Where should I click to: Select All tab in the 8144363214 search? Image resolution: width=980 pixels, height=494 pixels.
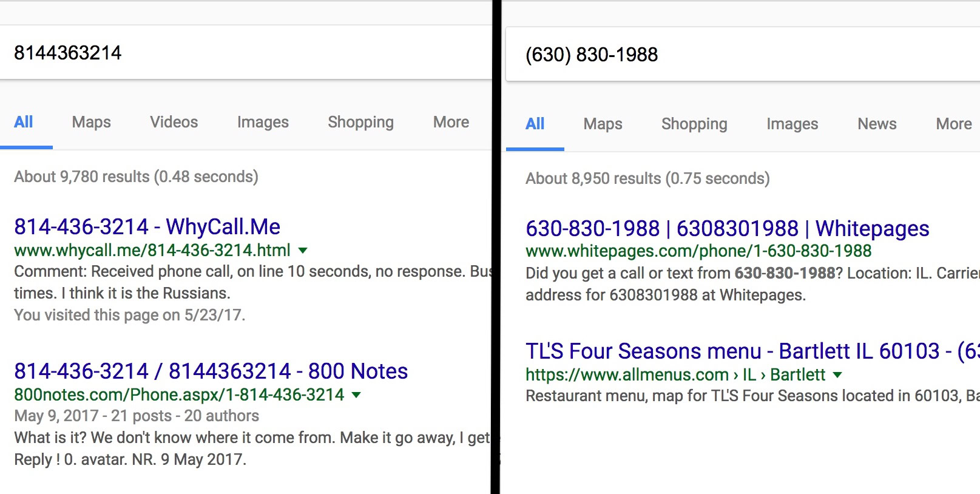(24, 122)
